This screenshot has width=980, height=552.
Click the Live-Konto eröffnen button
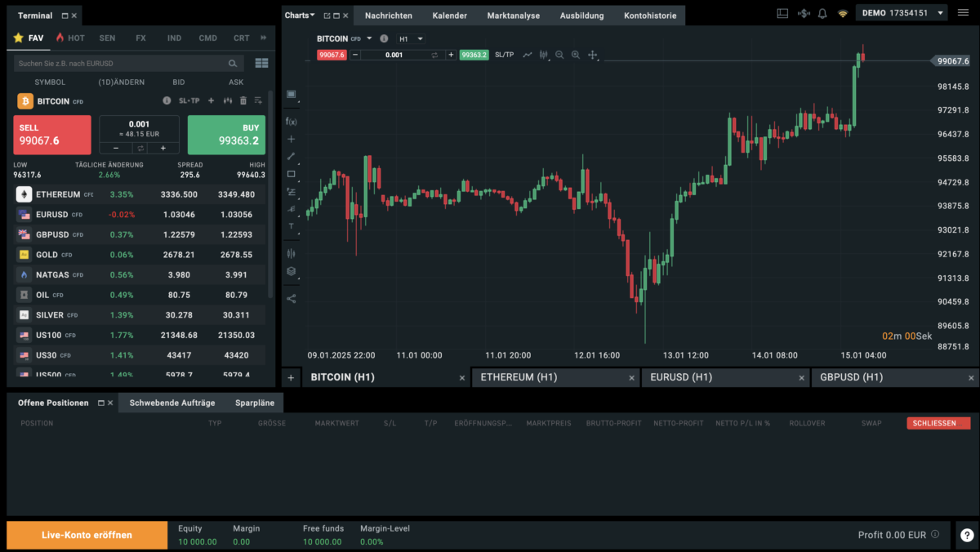[x=86, y=535]
